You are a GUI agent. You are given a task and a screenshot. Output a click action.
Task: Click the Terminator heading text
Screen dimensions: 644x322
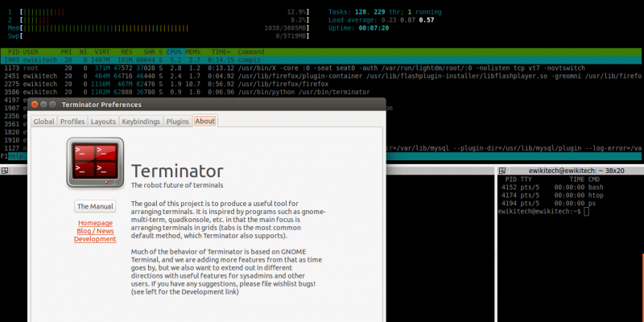pyautogui.click(x=177, y=171)
